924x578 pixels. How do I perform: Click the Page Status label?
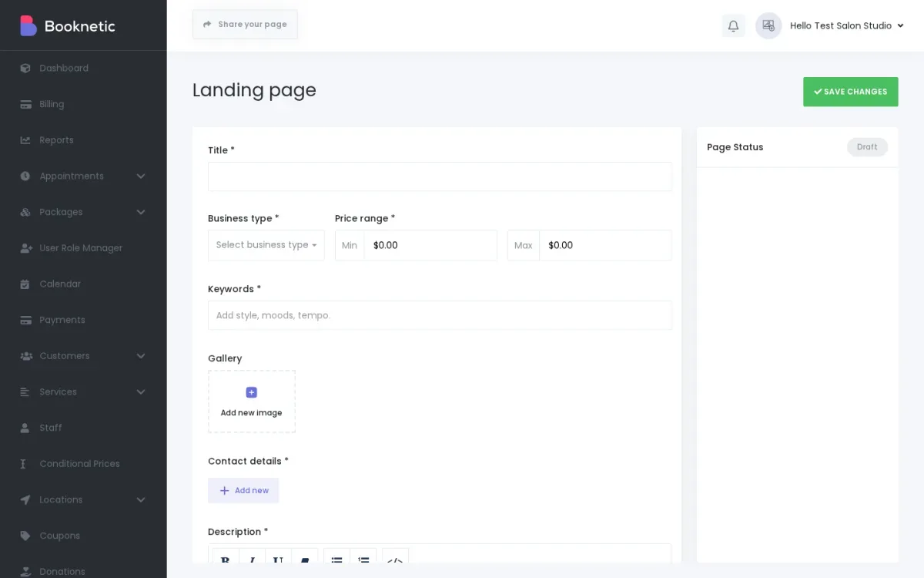(x=735, y=147)
